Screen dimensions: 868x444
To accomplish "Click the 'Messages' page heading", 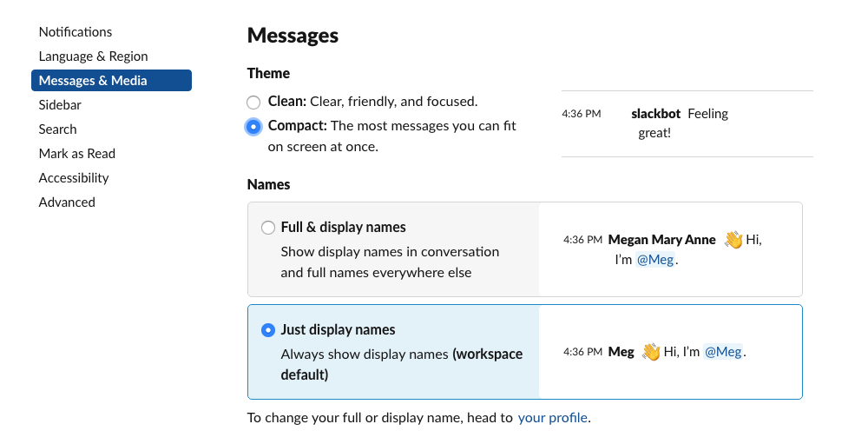I will tap(293, 36).
